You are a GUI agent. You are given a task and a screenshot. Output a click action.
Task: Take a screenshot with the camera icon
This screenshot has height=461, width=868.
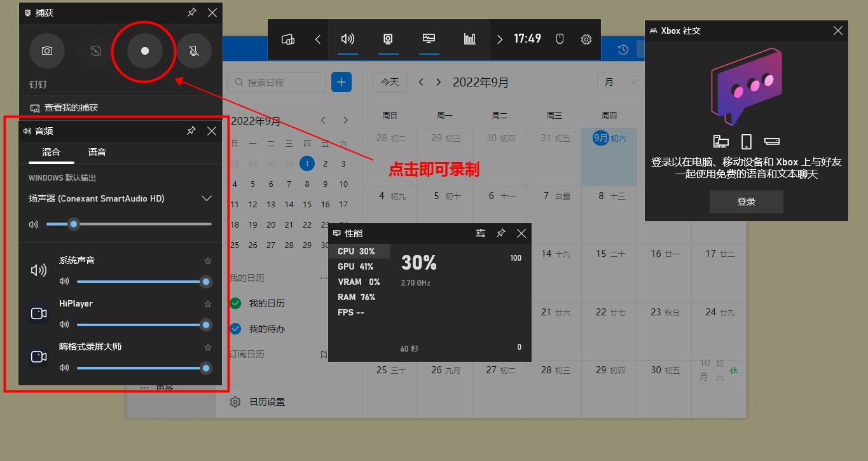[x=47, y=51]
